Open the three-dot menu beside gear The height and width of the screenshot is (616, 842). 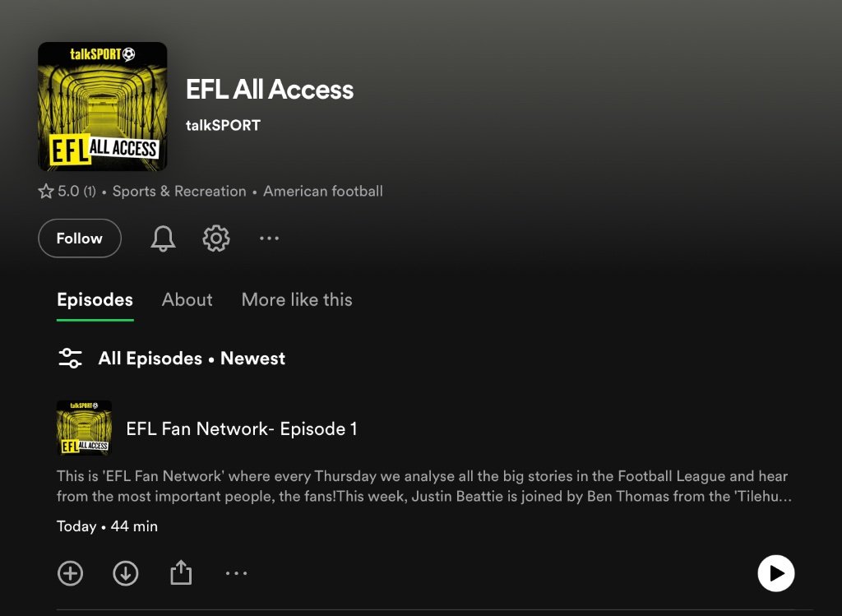tap(269, 238)
